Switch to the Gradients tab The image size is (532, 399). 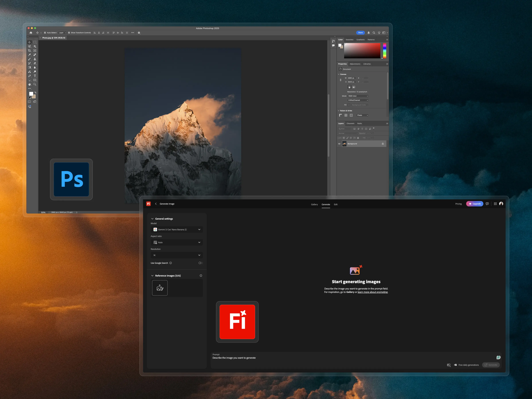coord(361,40)
